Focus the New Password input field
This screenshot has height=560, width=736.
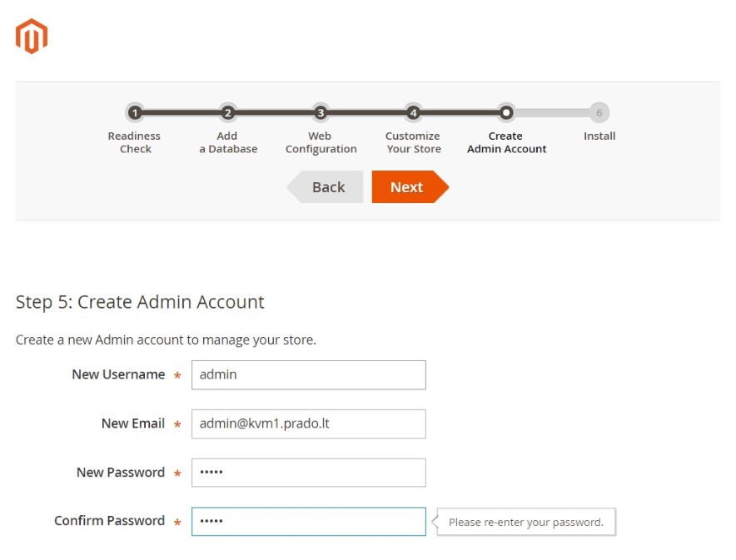[x=309, y=473]
